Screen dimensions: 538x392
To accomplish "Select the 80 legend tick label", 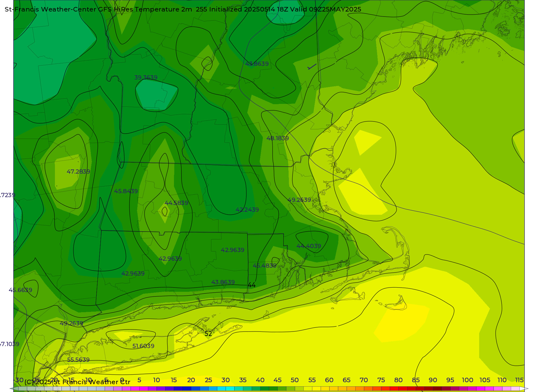I will coord(398,380).
